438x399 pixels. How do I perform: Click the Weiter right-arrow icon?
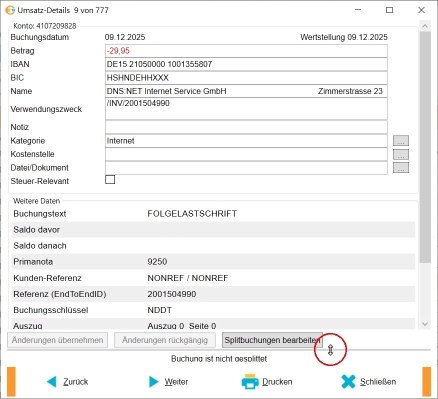pos(153,381)
